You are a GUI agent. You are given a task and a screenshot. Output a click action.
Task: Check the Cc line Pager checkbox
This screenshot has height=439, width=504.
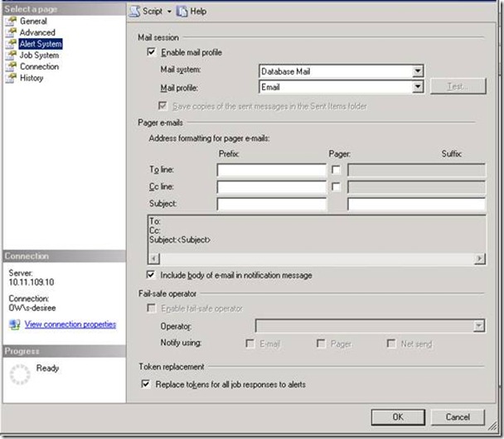[336, 186]
